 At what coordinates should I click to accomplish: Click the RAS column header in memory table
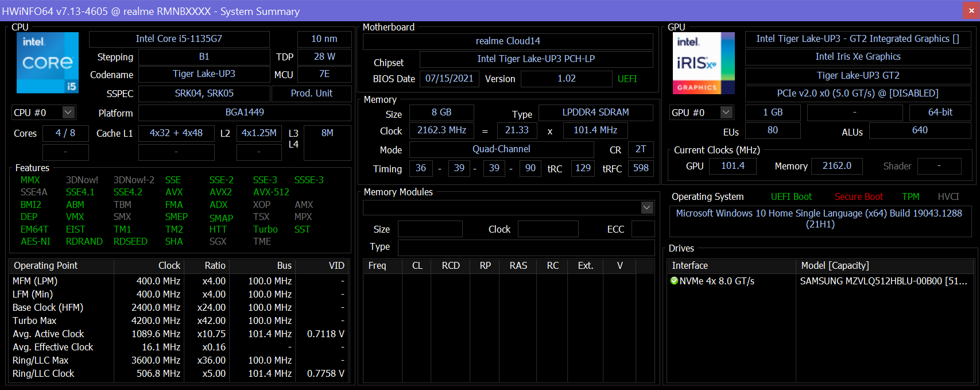[518, 266]
